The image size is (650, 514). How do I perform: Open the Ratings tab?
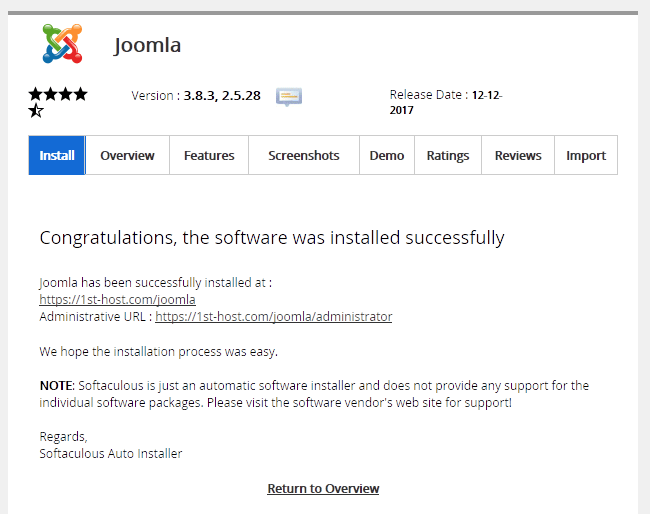[448, 155]
